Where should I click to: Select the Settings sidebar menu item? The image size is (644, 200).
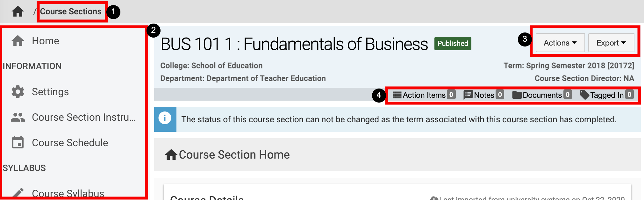[50, 92]
